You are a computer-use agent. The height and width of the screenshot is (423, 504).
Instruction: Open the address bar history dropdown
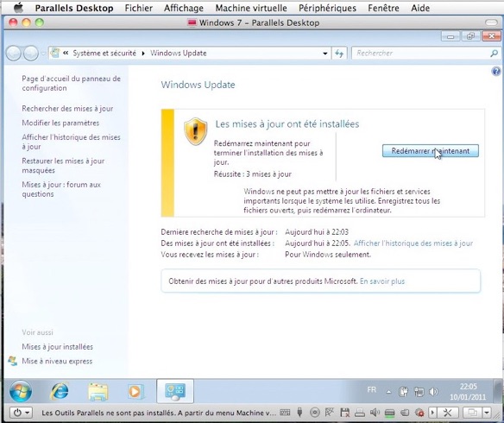coord(325,54)
